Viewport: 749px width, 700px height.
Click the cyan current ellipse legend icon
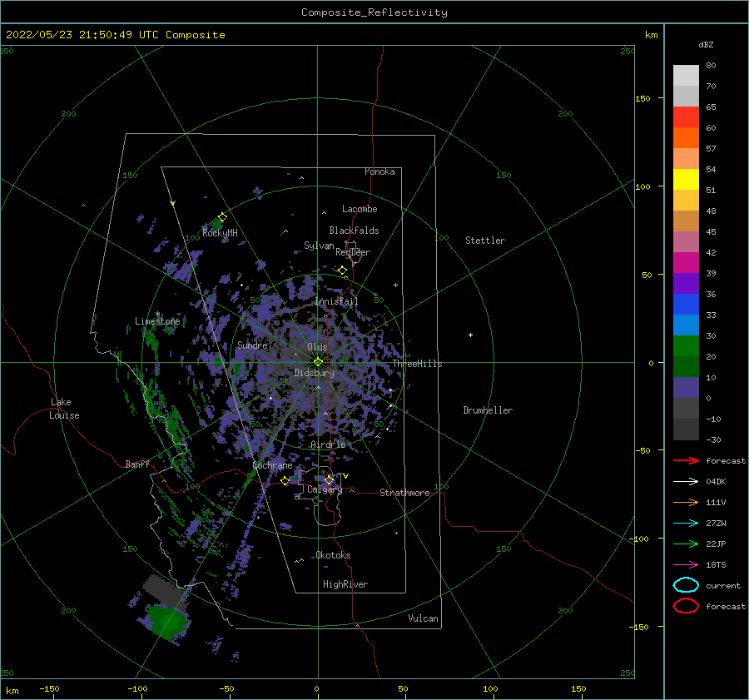(x=686, y=585)
